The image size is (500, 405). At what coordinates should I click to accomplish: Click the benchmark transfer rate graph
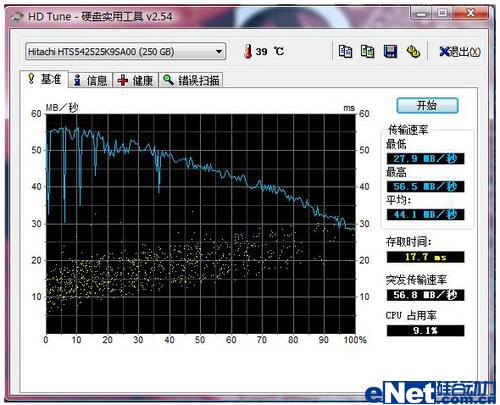pos(201,224)
